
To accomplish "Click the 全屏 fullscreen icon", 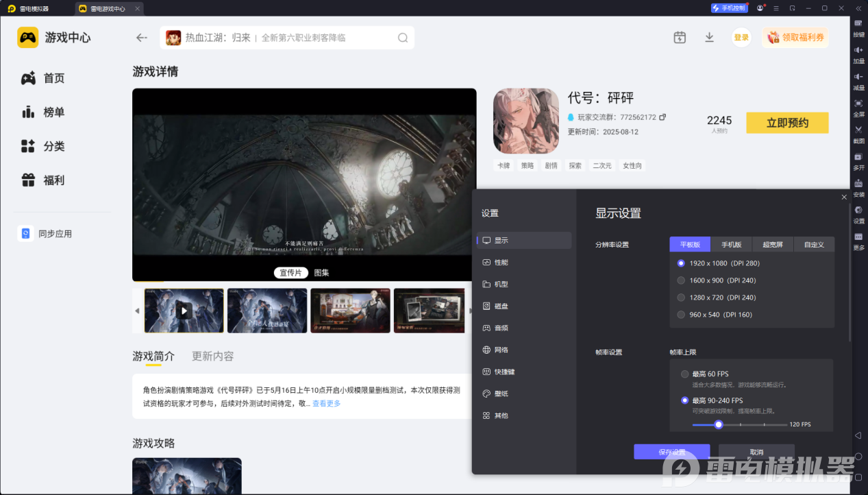I will pyautogui.click(x=858, y=110).
